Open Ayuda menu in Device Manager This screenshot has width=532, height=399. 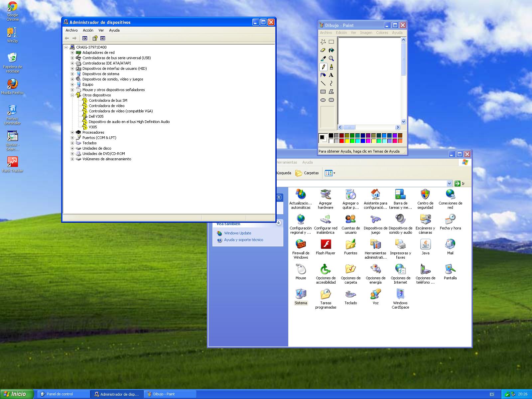114,30
